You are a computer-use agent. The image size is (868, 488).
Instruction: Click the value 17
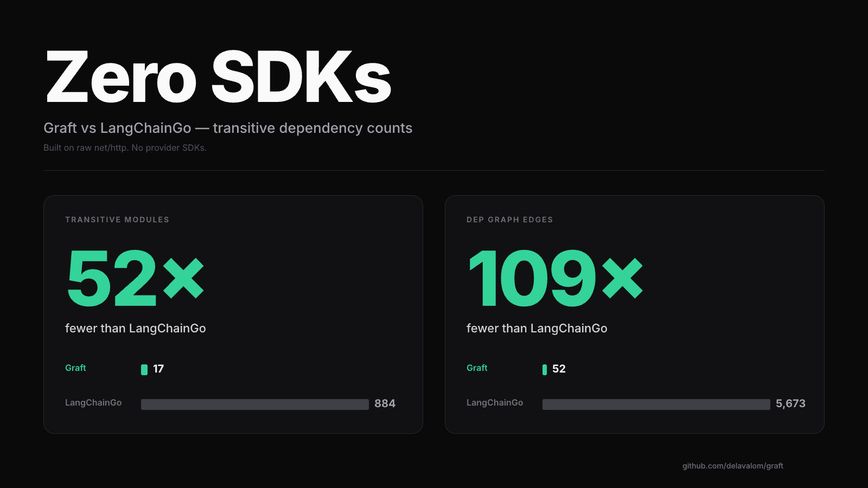(158, 369)
